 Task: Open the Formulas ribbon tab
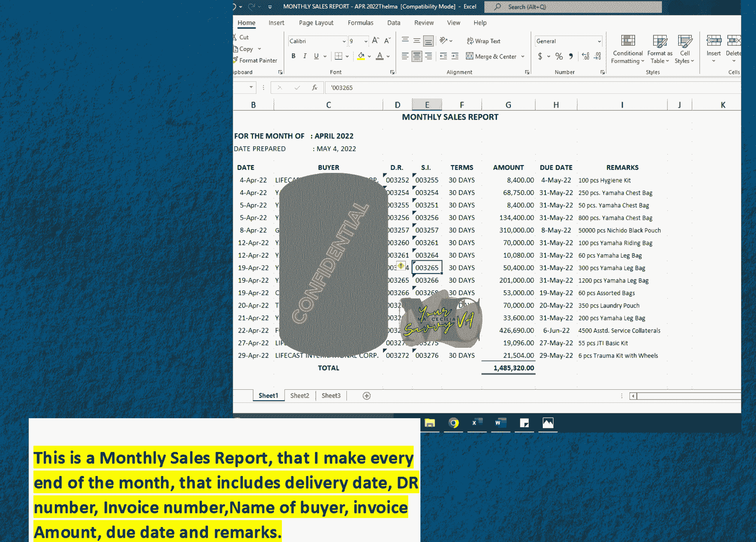[360, 23]
